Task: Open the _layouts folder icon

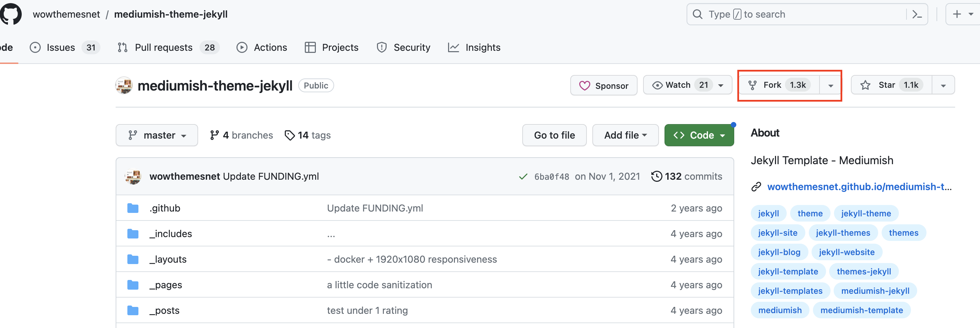Action: point(133,259)
